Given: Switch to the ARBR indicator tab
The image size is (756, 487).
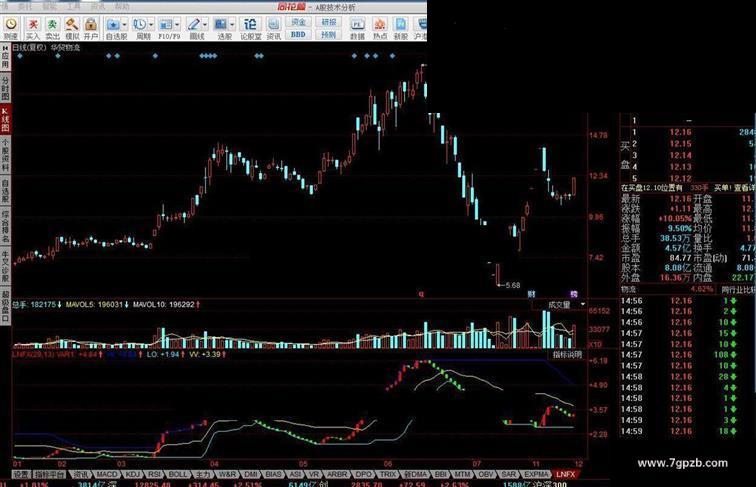Looking at the screenshot, I should tap(337, 474).
